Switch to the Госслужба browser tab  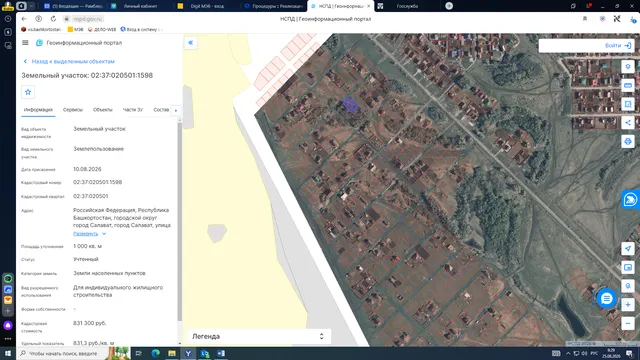click(x=407, y=6)
